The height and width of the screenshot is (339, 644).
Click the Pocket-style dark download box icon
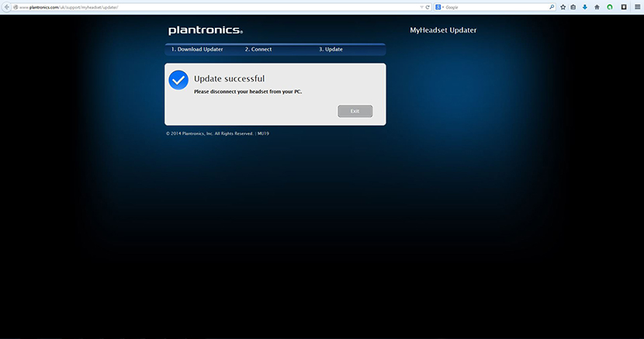[x=624, y=7]
